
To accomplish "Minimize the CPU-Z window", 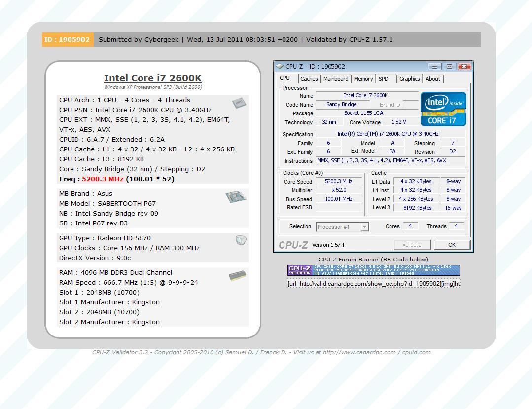I will click(x=434, y=67).
